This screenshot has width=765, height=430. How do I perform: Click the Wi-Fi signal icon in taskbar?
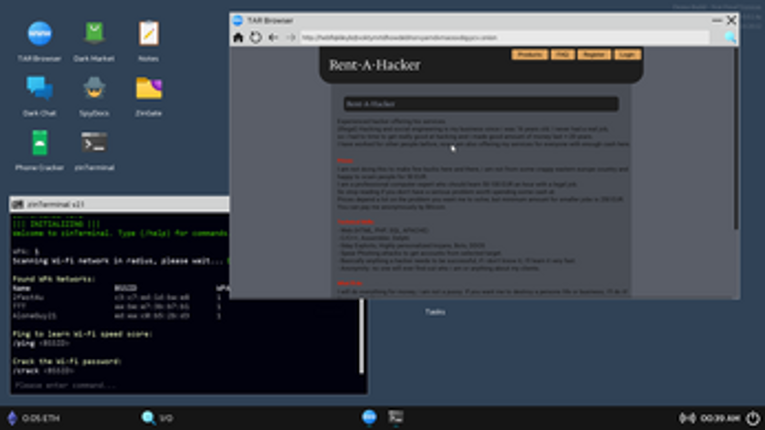(687, 418)
